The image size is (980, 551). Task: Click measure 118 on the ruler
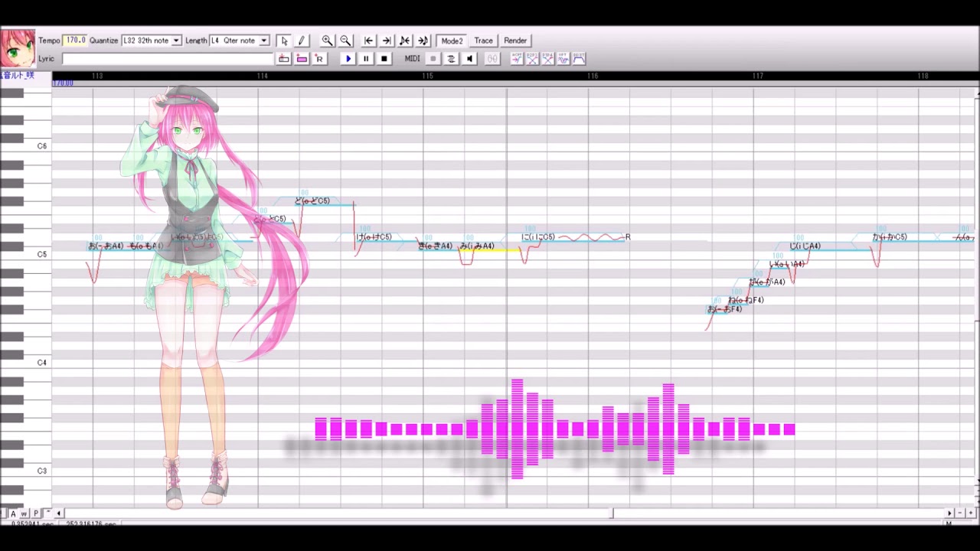coord(923,76)
